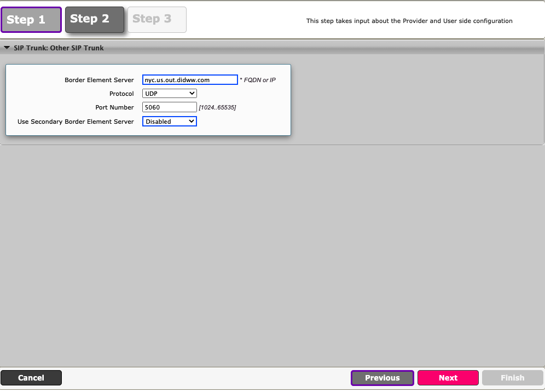Screen dimensions: 545x392
Task: Edit the Port Number field
Action: [169, 107]
